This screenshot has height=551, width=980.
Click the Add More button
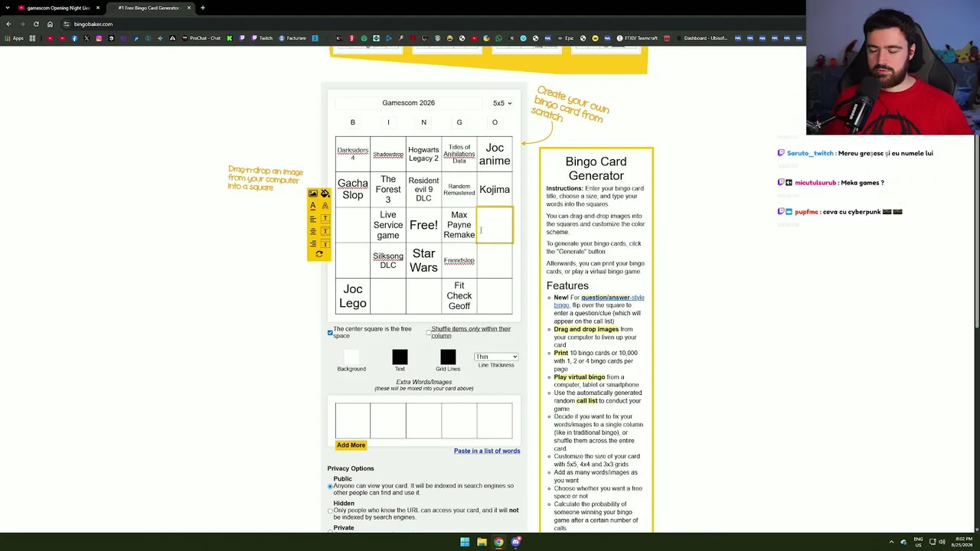point(351,445)
